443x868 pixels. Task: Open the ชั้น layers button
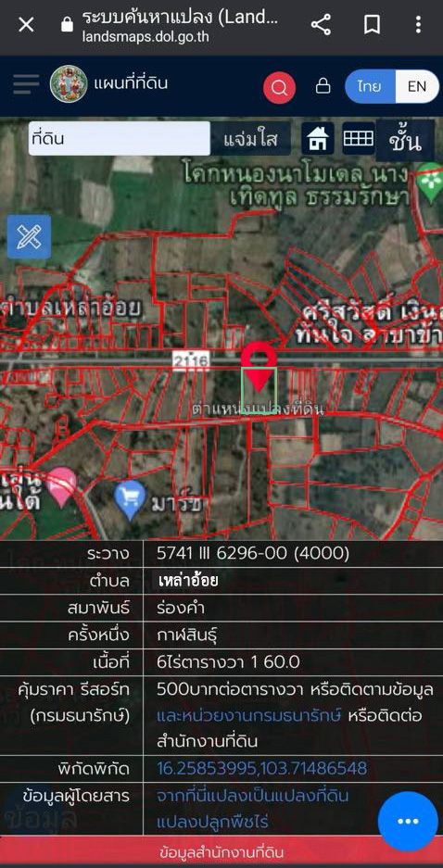405,141
